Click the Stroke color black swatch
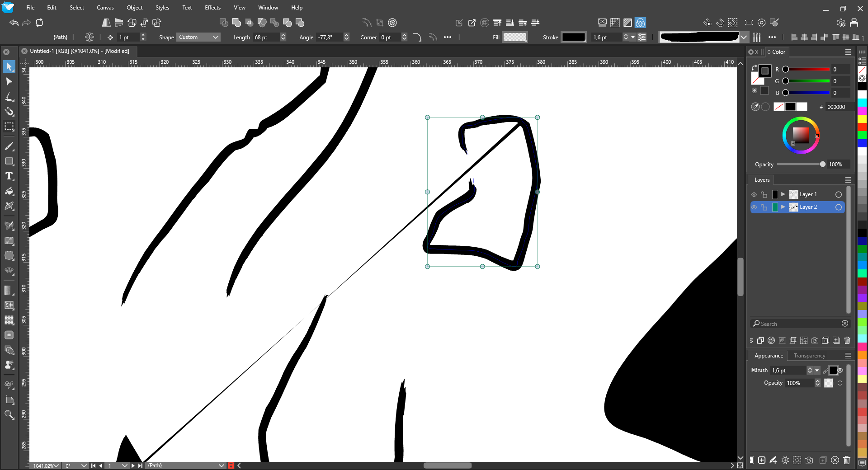Image resolution: width=868 pixels, height=470 pixels. (x=573, y=37)
